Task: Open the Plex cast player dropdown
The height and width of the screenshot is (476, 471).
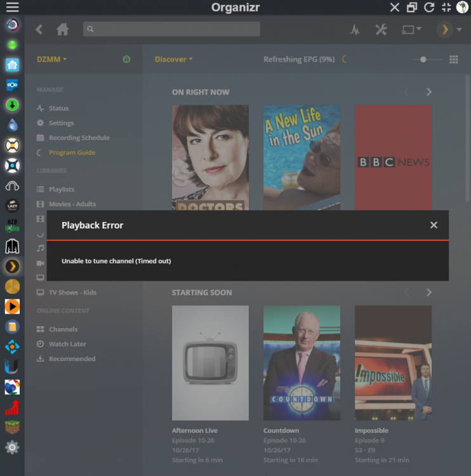Action: coord(411,29)
